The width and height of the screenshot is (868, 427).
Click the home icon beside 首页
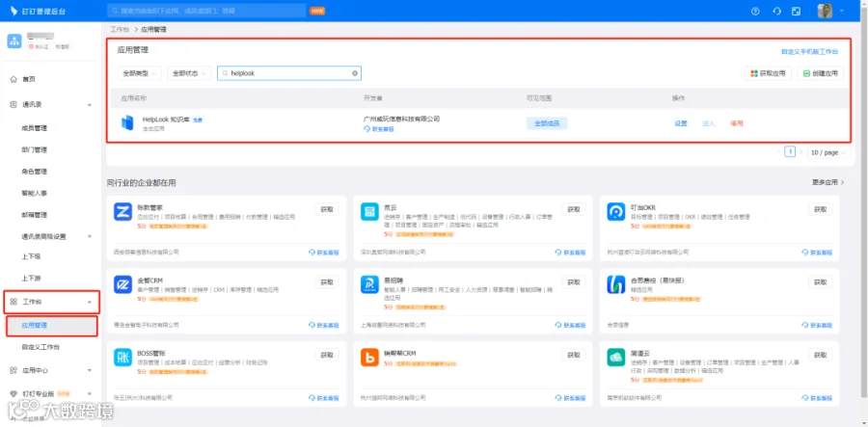tap(14, 80)
